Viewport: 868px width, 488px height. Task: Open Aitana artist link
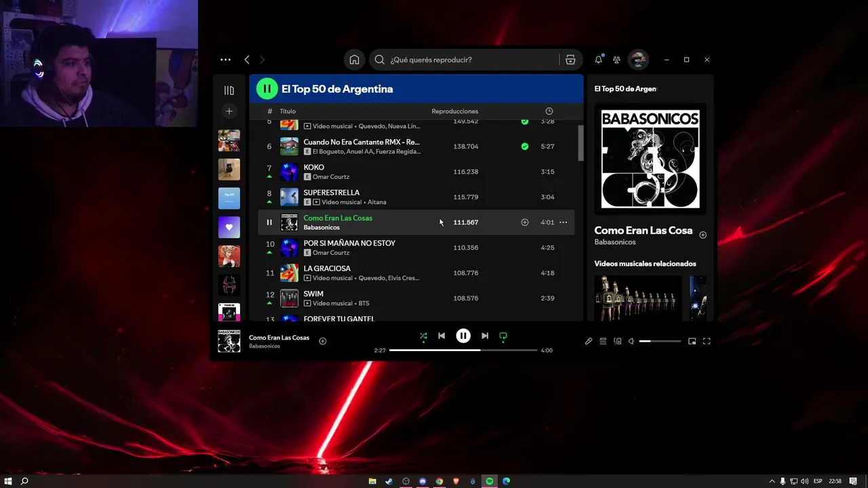pyautogui.click(x=377, y=202)
